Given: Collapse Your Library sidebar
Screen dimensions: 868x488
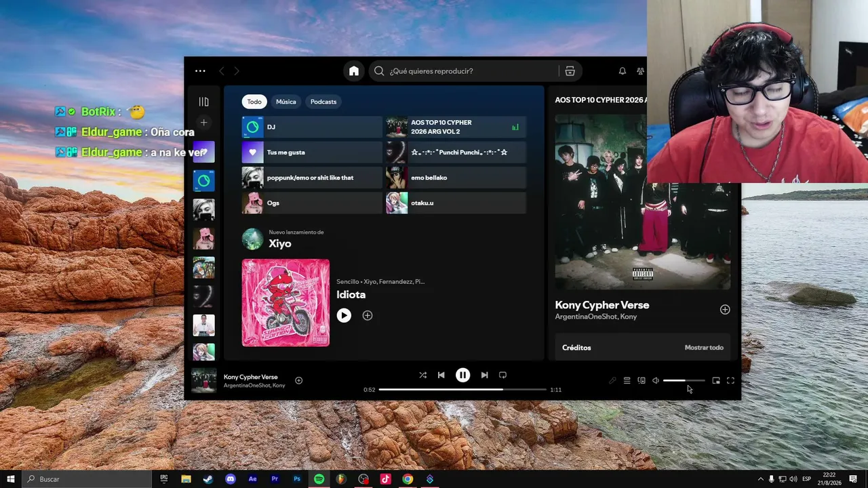Looking at the screenshot, I should [203, 102].
